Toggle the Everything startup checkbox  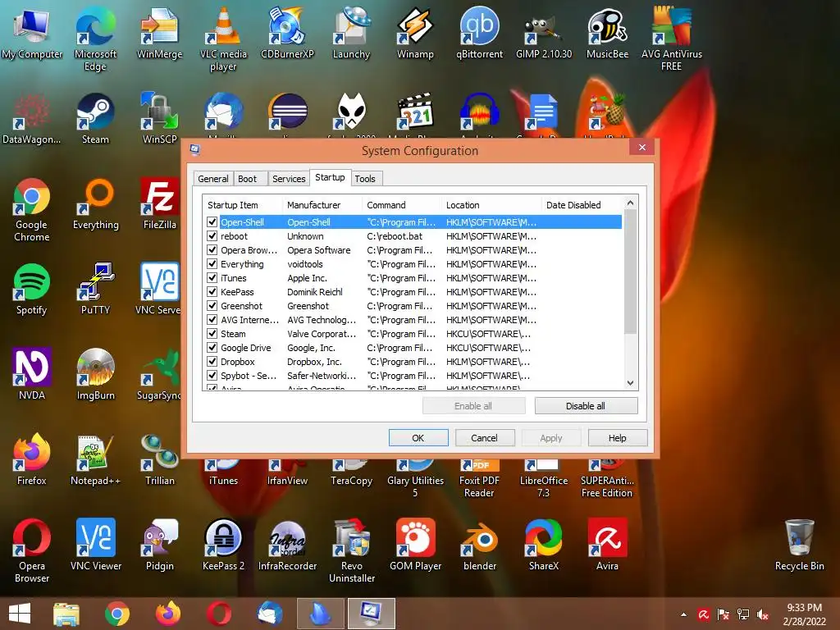click(x=212, y=263)
